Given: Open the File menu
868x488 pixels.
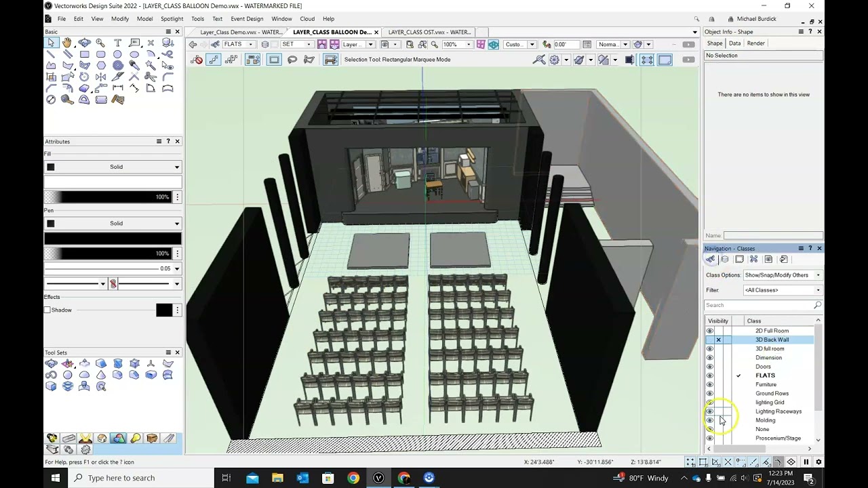Looking at the screenshot, I should pos(61,19).
